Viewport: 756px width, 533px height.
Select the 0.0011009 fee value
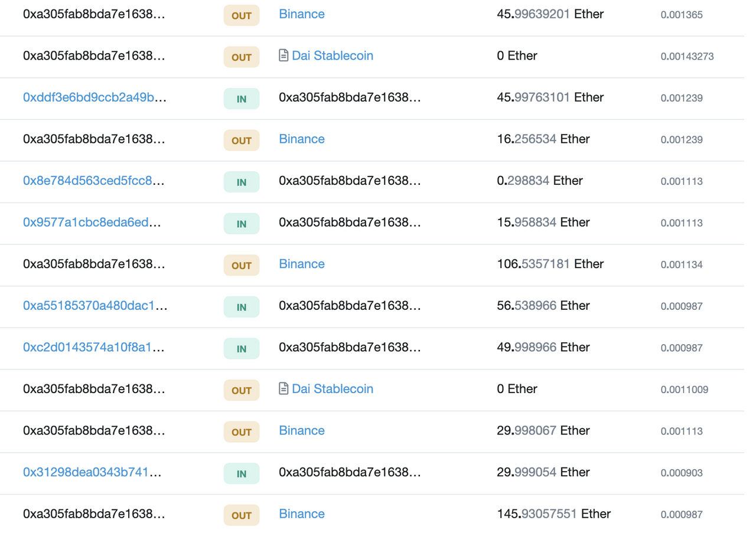click(x=685, y=390)
